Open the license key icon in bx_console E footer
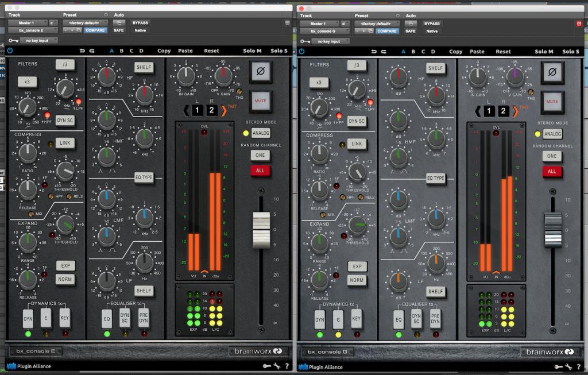This screenshot has width=588, height=375. click(x=266, y=366)
